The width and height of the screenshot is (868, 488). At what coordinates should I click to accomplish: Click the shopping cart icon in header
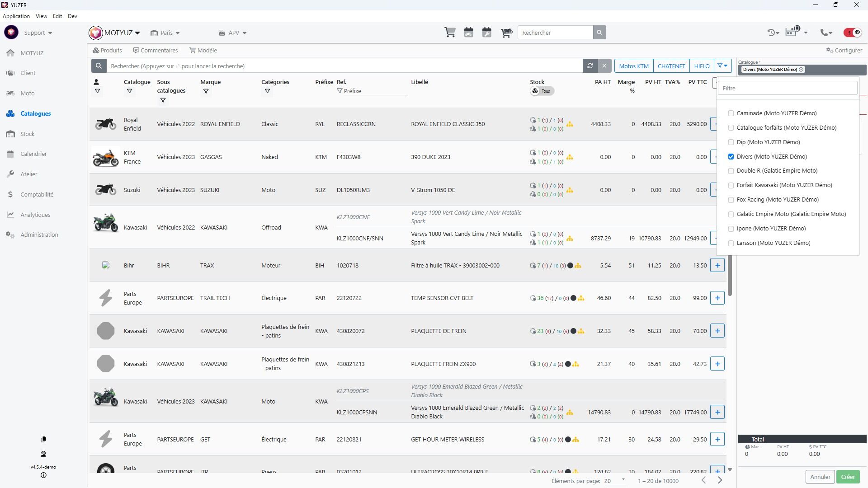[x=450, y=33]
